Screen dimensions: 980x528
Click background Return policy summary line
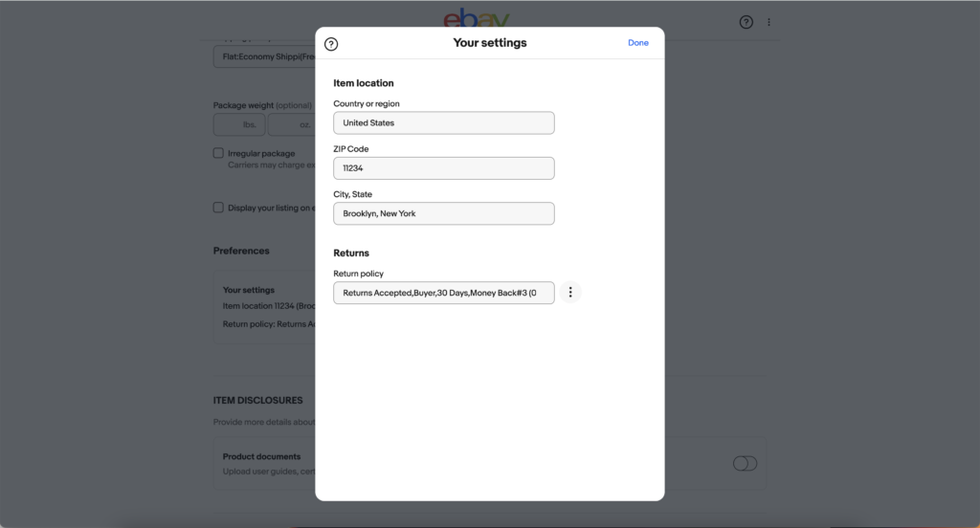click(269, 324)
